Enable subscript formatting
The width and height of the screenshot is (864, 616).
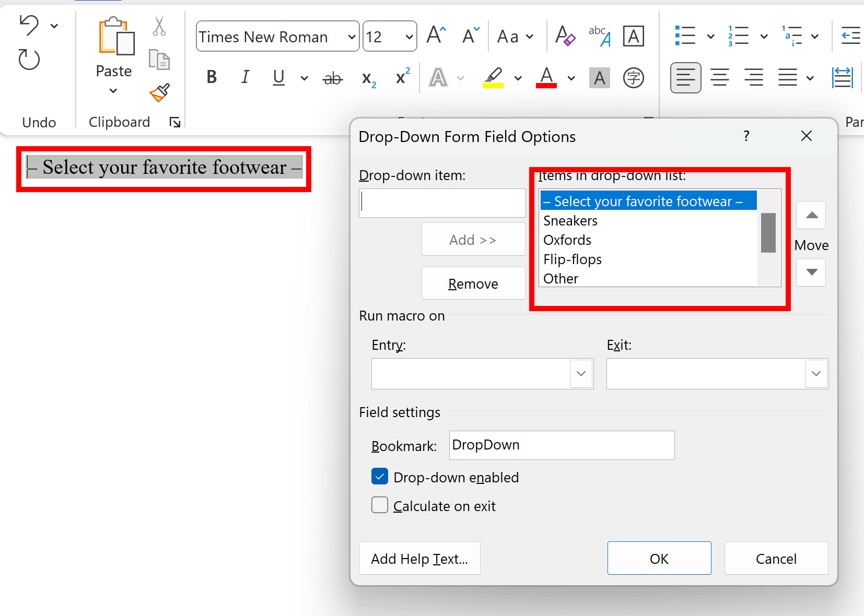pos(368,78)
